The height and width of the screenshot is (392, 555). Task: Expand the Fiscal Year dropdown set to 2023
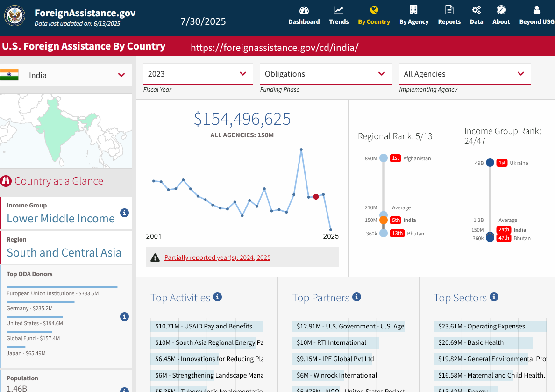coord(198,74)
